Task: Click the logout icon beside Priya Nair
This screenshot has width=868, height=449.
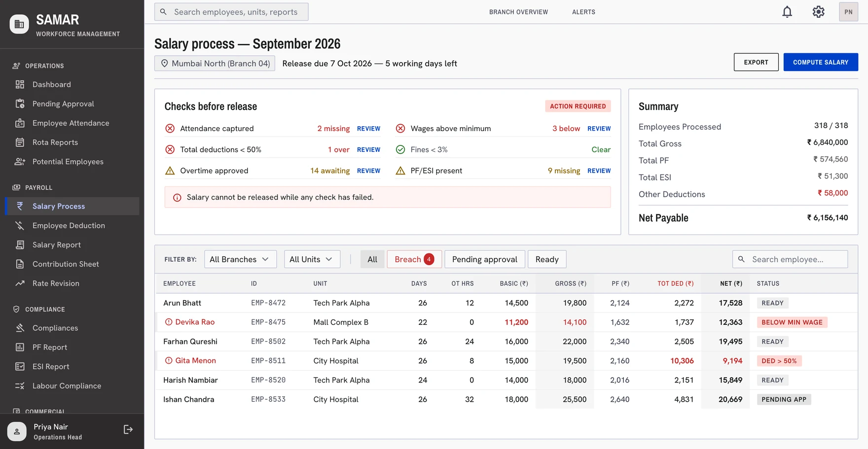Action: [128, 430]
